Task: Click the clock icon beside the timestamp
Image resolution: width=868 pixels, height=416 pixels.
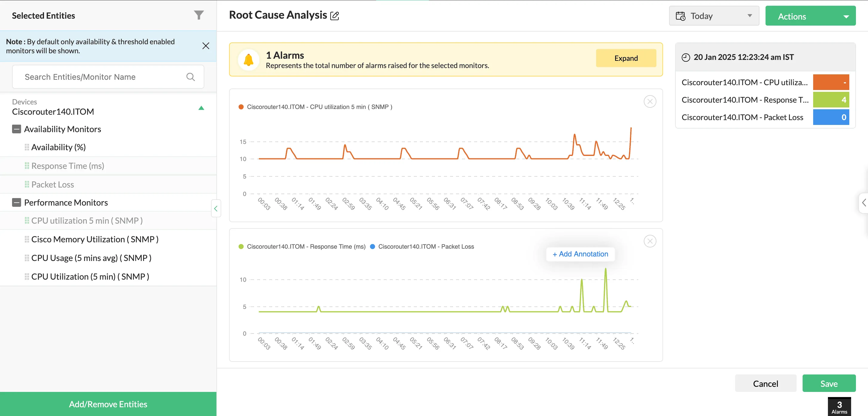Action: coord(685,57)
